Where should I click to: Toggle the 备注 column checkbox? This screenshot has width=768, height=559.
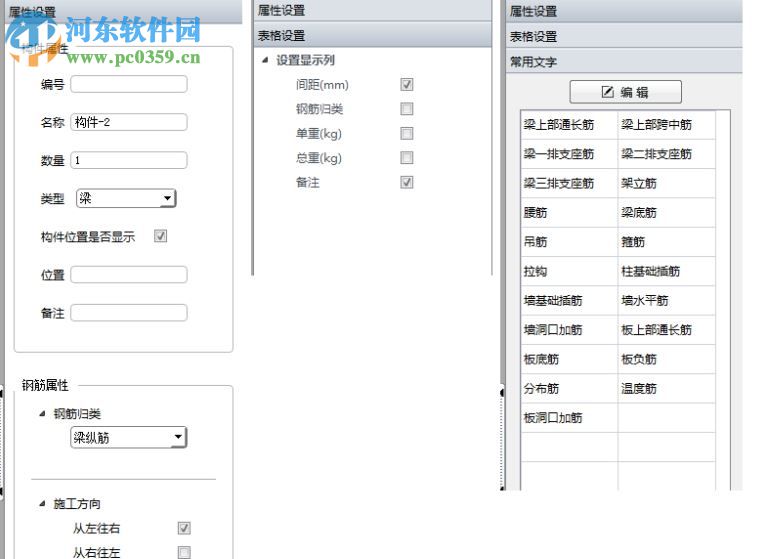407,182
